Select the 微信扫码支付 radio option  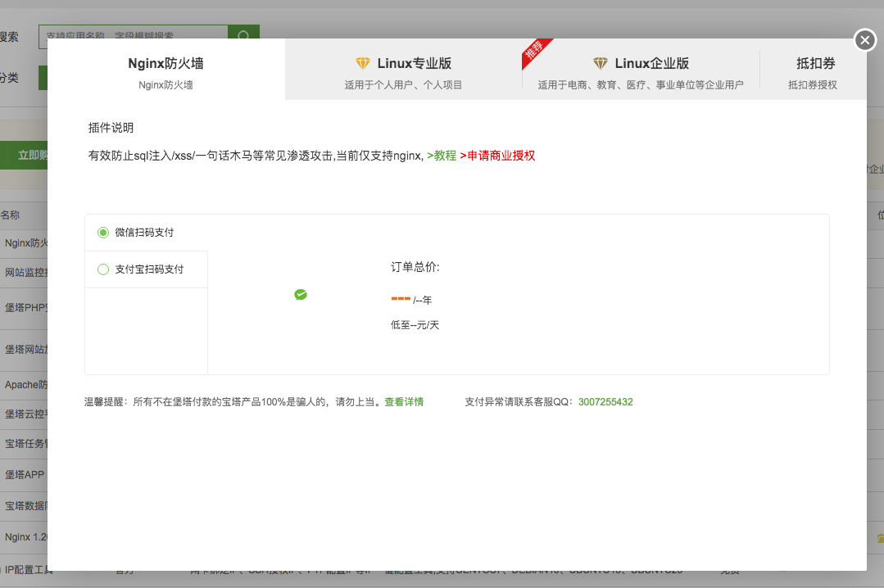point(103,233)
